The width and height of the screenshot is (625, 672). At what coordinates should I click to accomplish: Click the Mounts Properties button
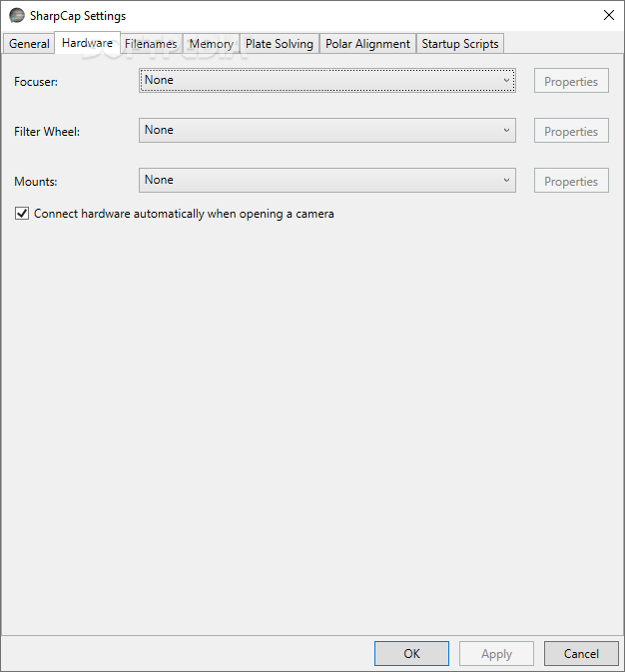[x=571, y=181]
